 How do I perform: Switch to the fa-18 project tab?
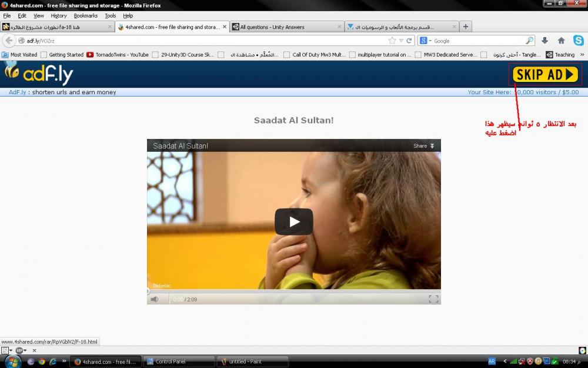[x=56, y=27]
